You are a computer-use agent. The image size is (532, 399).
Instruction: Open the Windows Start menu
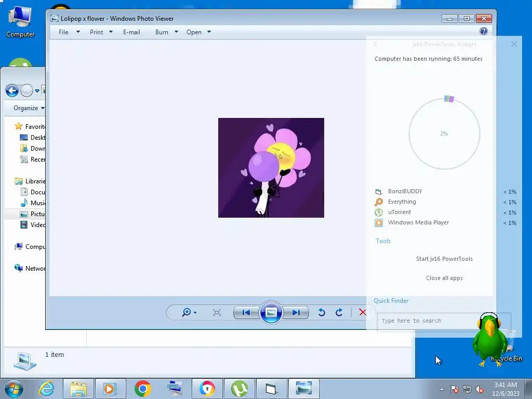pos(14,389)
